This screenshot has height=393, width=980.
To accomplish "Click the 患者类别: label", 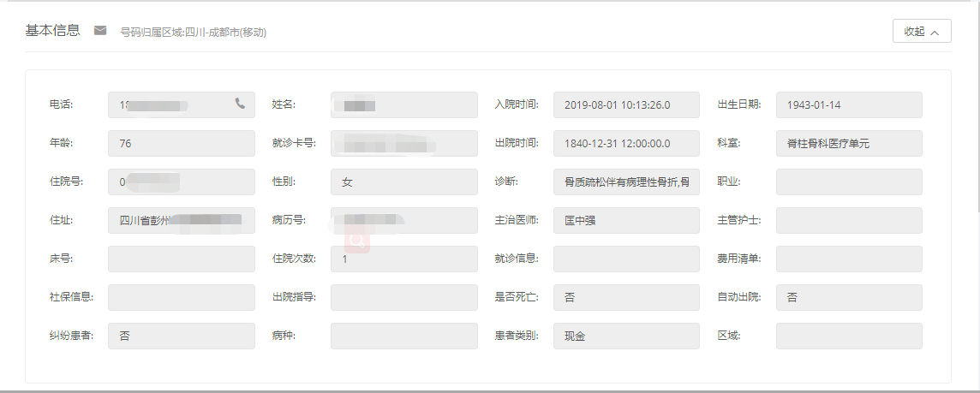I will 517,336.
